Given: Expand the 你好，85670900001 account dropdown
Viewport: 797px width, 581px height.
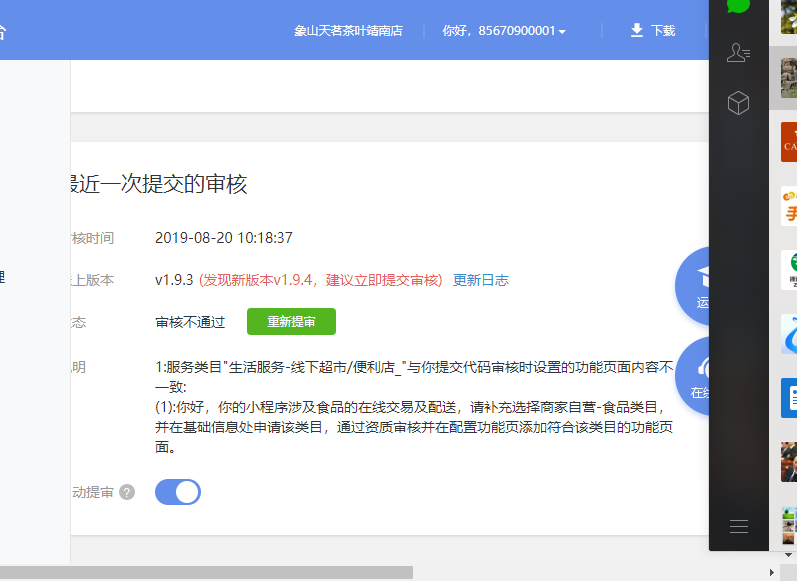Looking at the screenshot, I should [x=504, y=31].
